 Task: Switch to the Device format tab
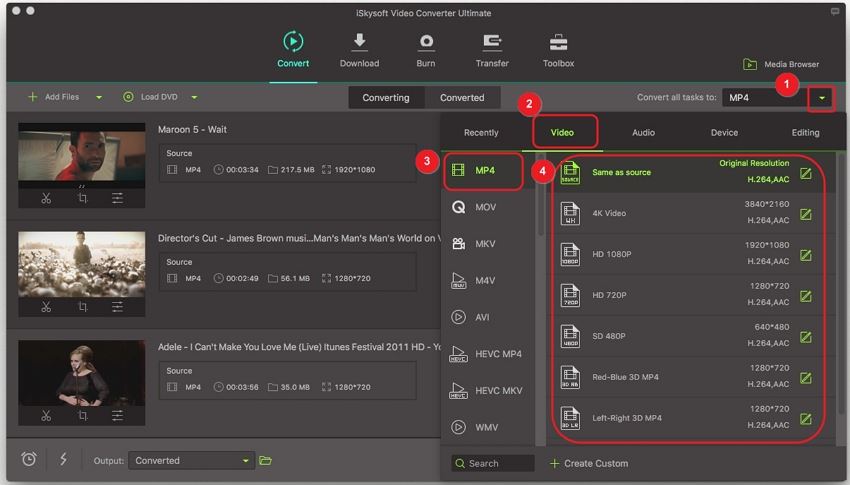pyautogui.click(x=724, y=132)
